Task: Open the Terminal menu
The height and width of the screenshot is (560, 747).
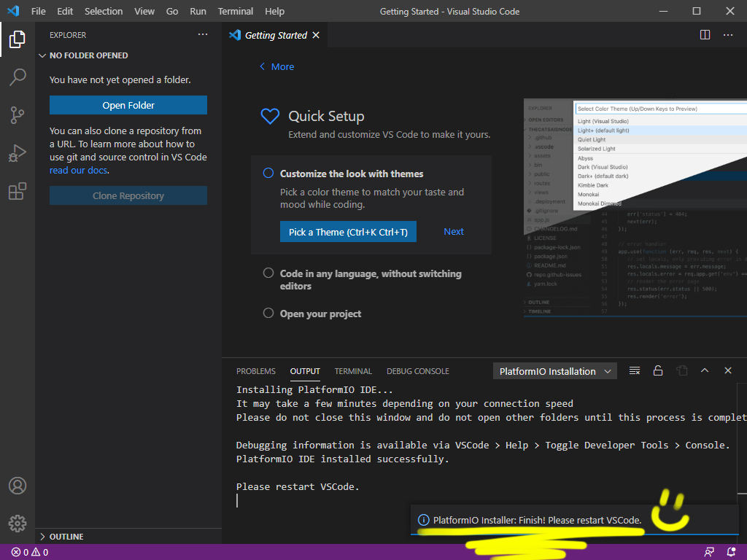Action: pos(236,11)
